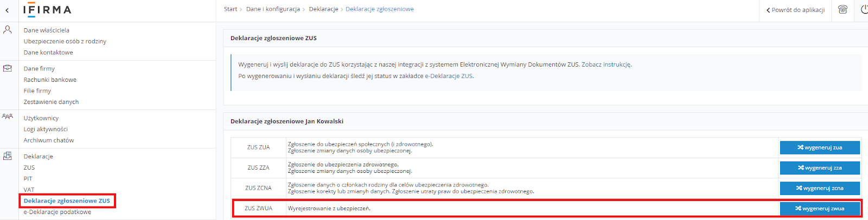
Task: Click the ZUS ZCNA table cell
Action: 259,188
